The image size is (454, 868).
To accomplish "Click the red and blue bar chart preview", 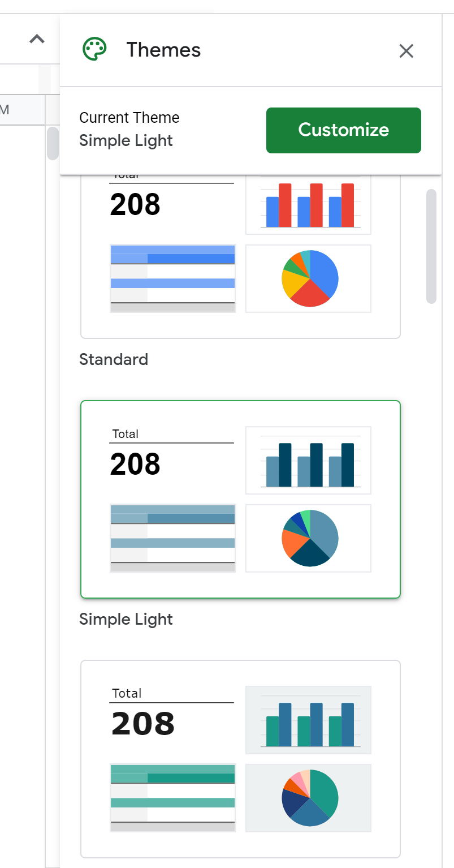I will [x=309, y=205].
